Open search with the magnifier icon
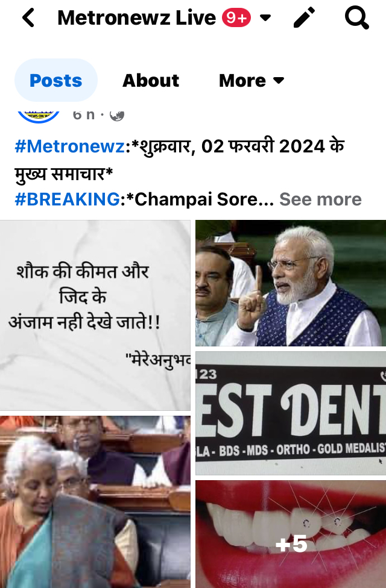 click(x=356, y=17)
